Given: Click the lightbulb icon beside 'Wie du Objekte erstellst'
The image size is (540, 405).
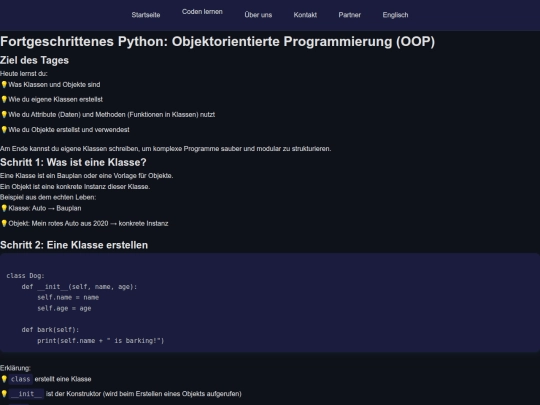Looking at the screenshot, I should [x=4, y=129].
